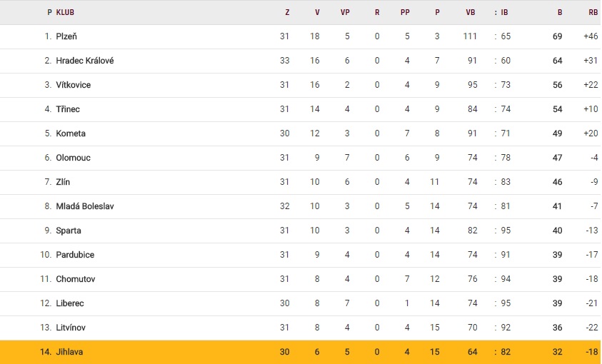Viewport: 602px width, 364px height.
Task: Open the Zlín club link
Action: coord(63,182)
